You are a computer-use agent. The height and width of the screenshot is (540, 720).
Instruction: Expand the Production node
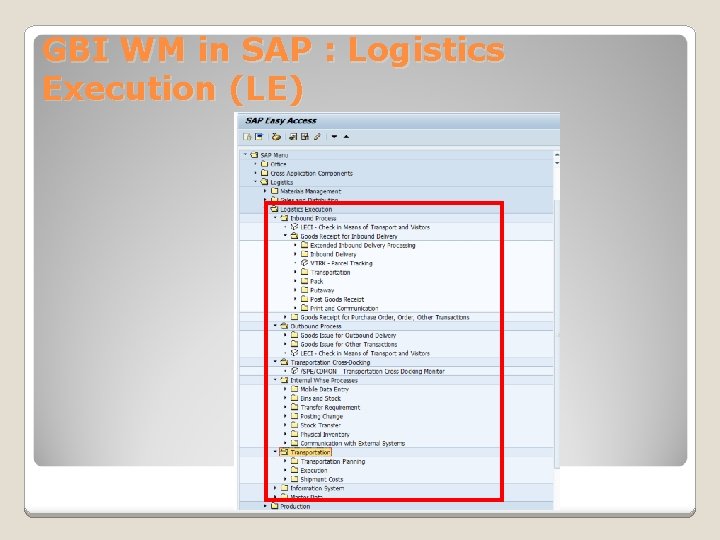pos(265,506)
